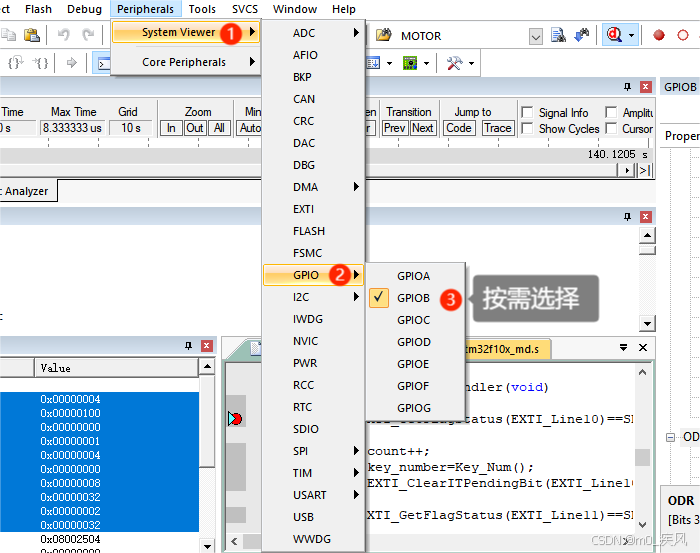
Task: Click the watch panel scroll-down arrow
Action: pos(207,546)
